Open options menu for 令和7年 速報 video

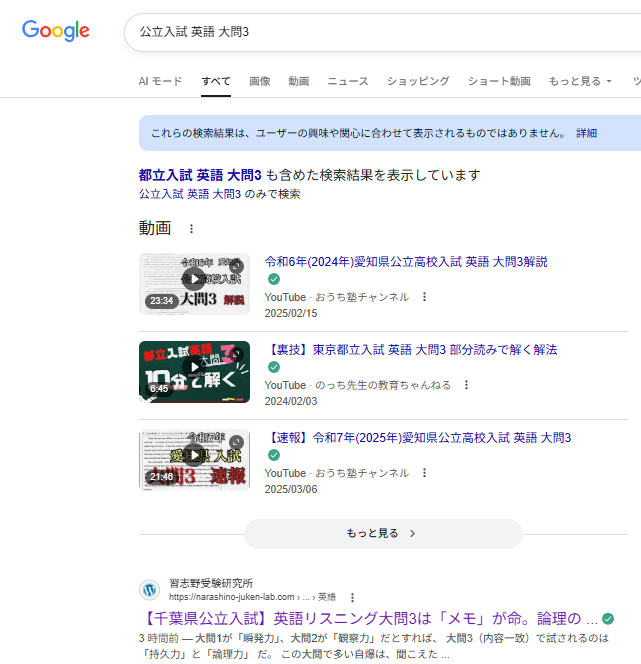tap(424, 473)
